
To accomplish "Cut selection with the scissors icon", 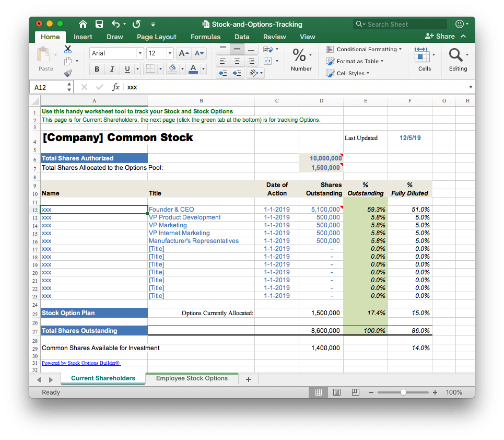I will (x=68, y=49).
